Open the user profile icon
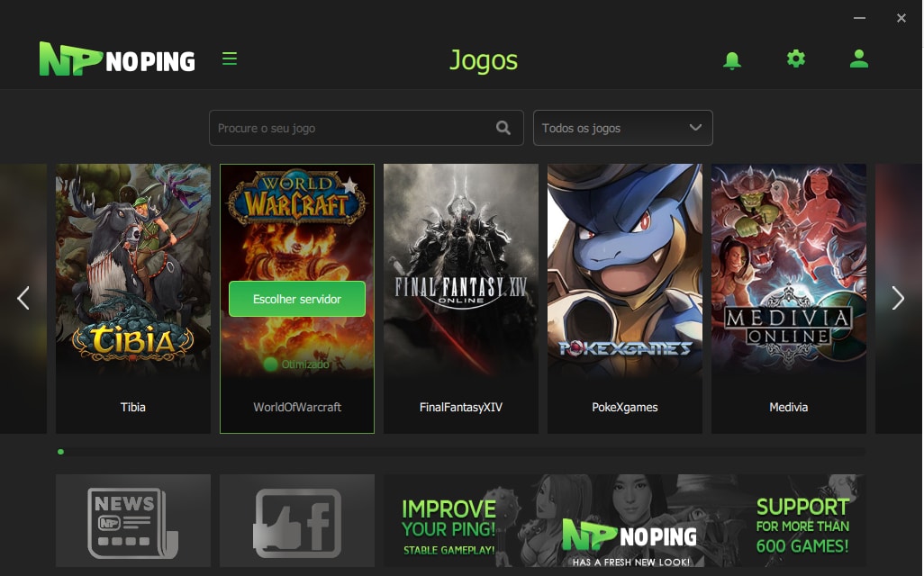The height and width of the screenshot is (576, 924). click(x=858, y=59)
